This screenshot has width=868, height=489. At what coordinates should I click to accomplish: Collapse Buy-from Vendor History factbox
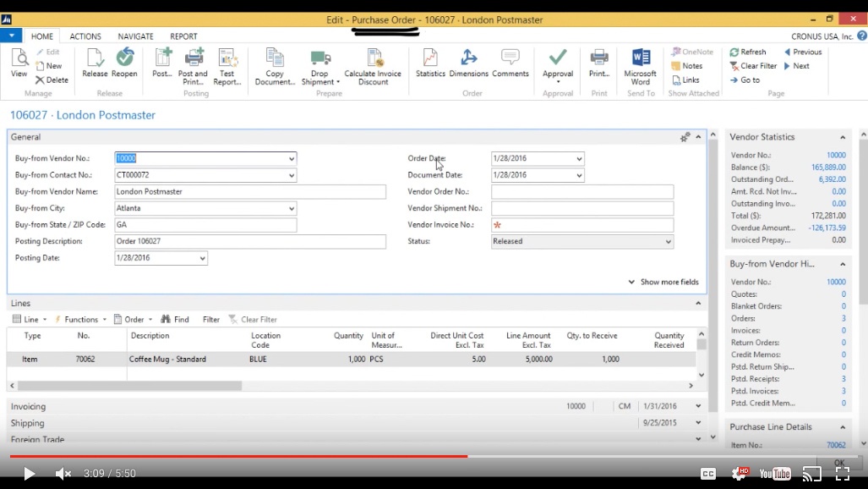click(843, 265)
